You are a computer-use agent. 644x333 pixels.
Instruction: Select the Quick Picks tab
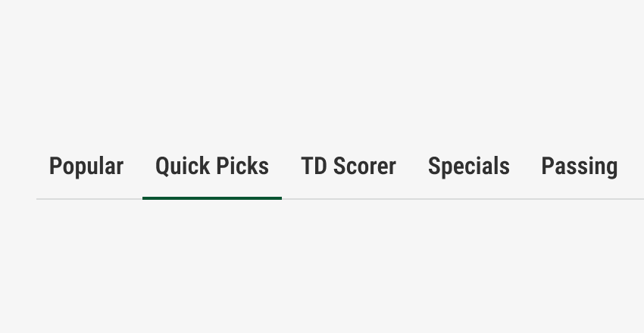coord(212,166)
